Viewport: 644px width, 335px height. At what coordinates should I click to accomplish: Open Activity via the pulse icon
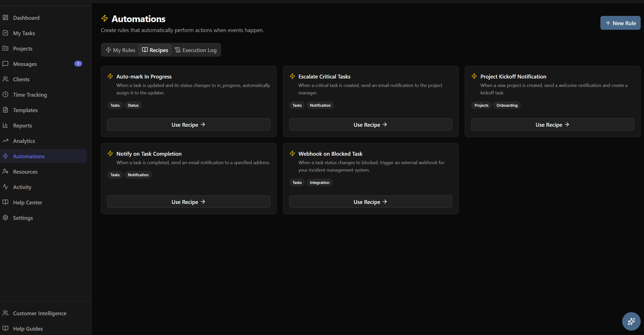click(x=6, y=187)
